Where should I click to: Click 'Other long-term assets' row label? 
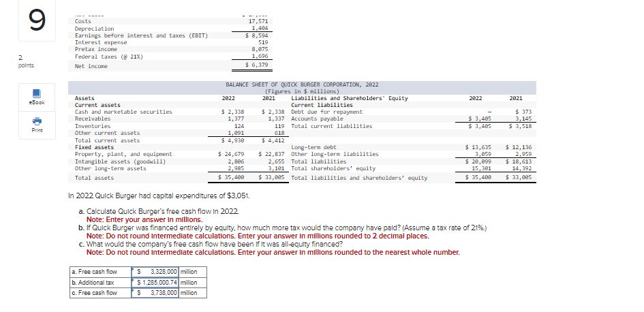click(110, 168)
